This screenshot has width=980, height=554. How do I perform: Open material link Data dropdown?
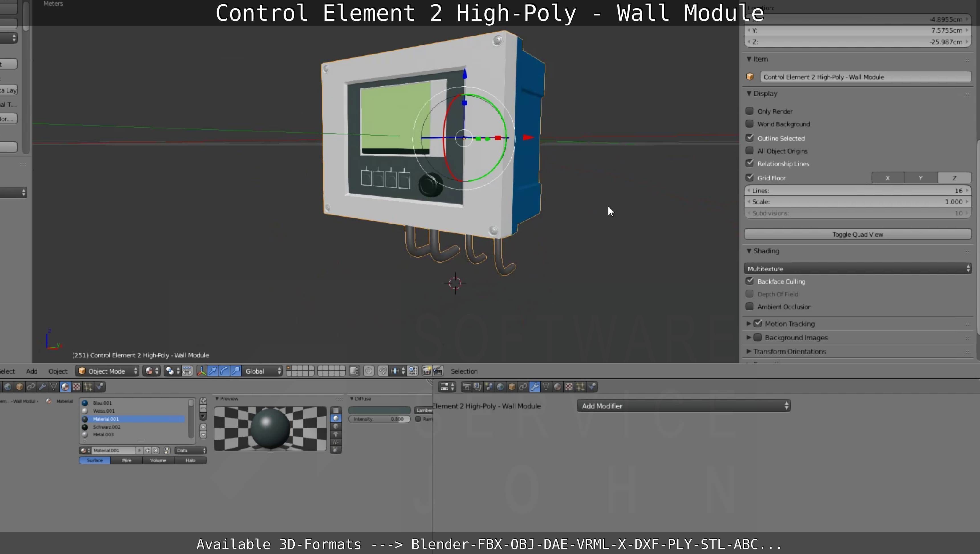tap(191, 451)
